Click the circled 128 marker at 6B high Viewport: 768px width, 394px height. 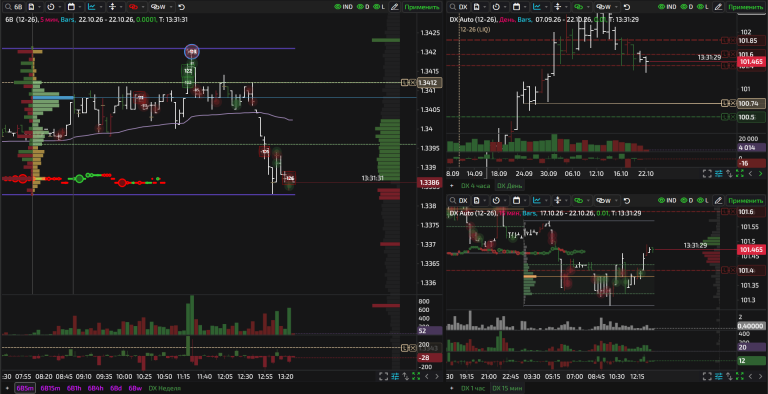click(x=192, y=51)
